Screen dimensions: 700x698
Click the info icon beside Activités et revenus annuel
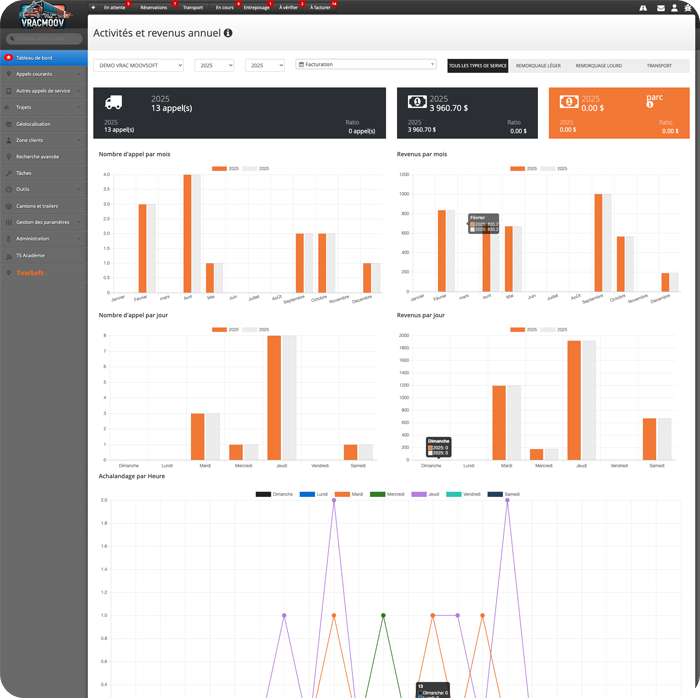pos(228,33)
